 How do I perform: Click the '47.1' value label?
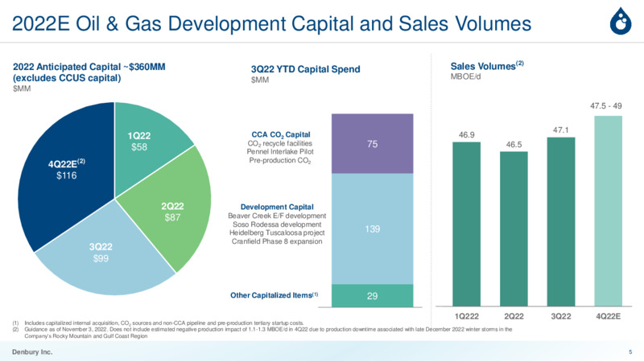[x=560, y=130]
